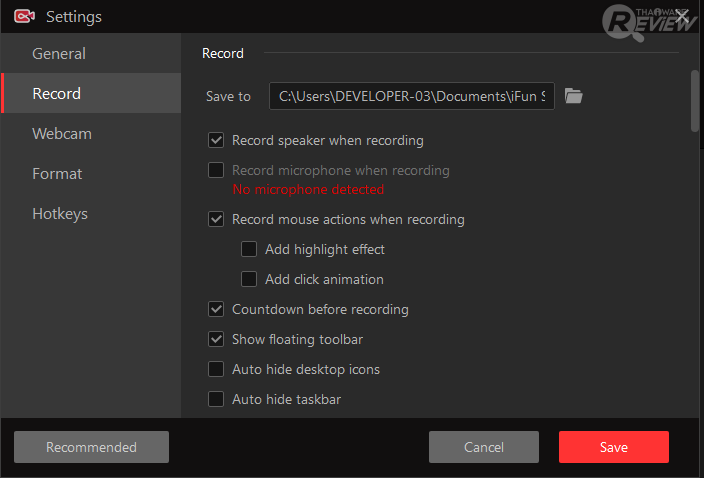Go to the Format settings tab
This screenshot has height=478, width=704.
(x=91, y=174)
